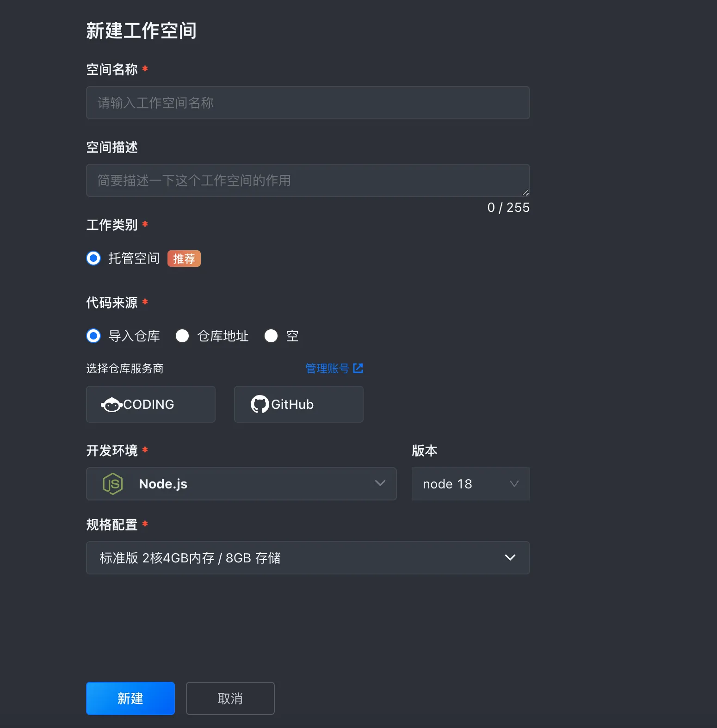Screen dimensions: 717x728
Task: Click the external link icon beside 管理账号
Action: tap(358, 368)
